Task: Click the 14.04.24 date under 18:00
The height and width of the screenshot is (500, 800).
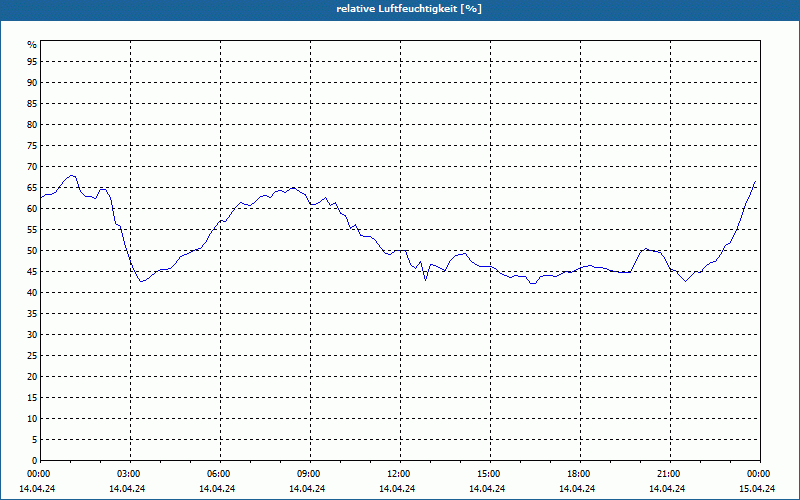Action: coord(577,488)
